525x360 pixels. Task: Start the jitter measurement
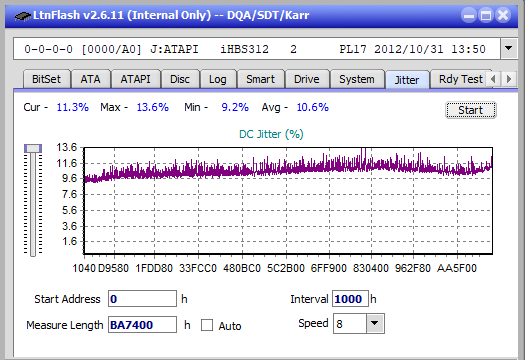pos(471,110)
